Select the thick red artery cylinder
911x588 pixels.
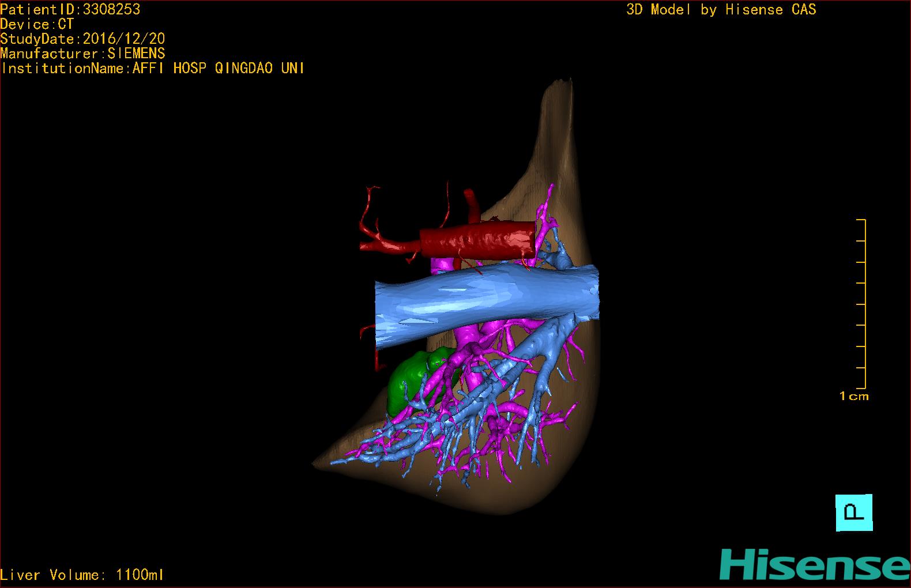(x=477, y=239)
